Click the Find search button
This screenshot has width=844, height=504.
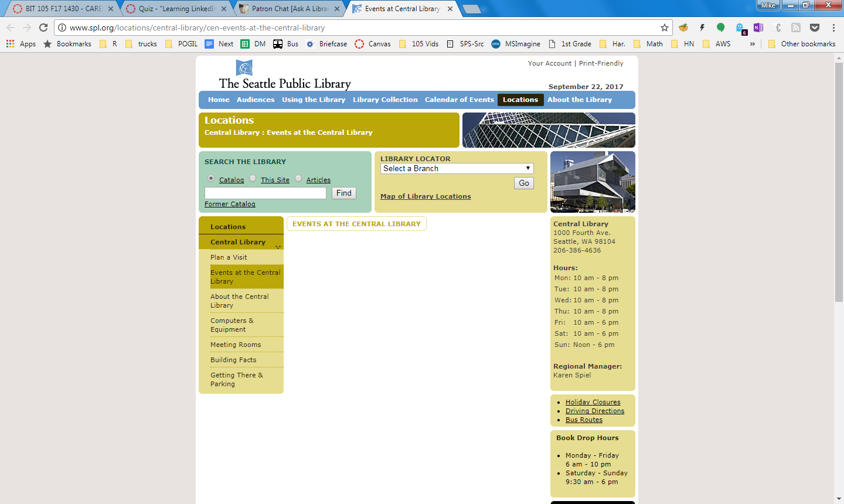point(344,193)
